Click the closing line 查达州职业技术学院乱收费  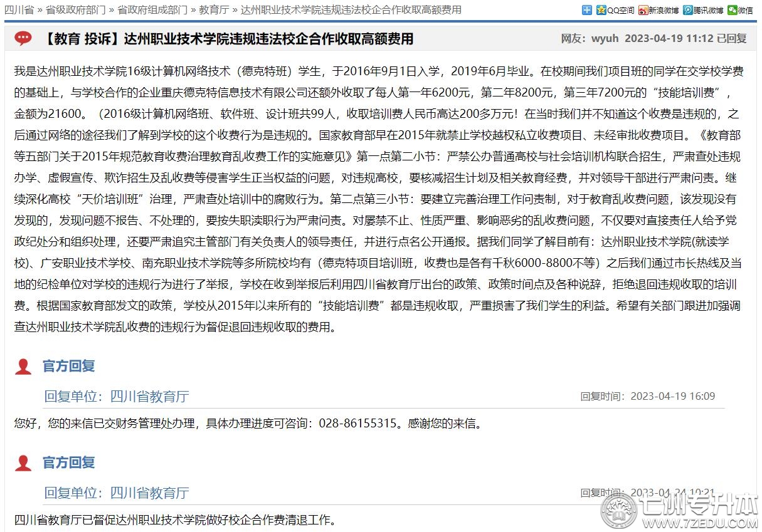click(175, 328)
